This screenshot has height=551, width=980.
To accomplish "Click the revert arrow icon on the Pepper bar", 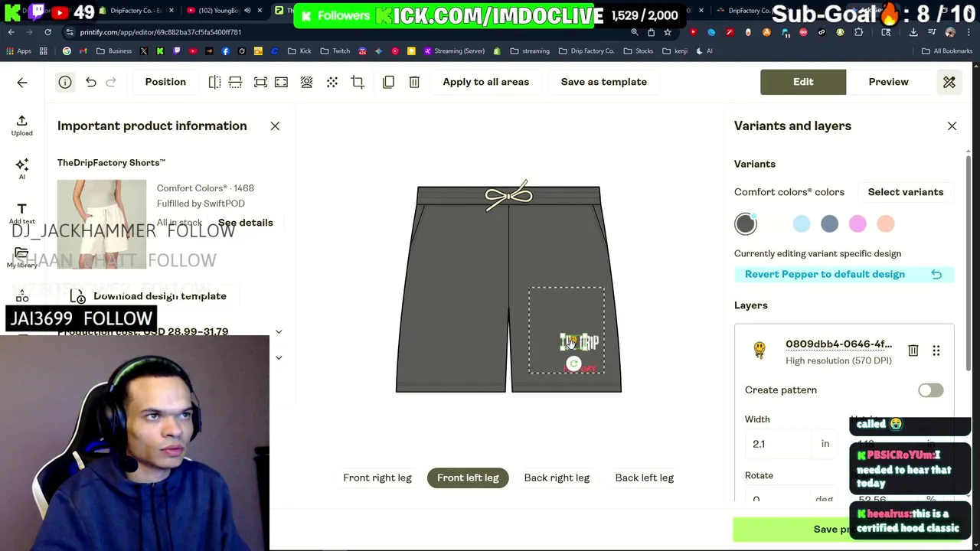I will (x=936, y=275).
